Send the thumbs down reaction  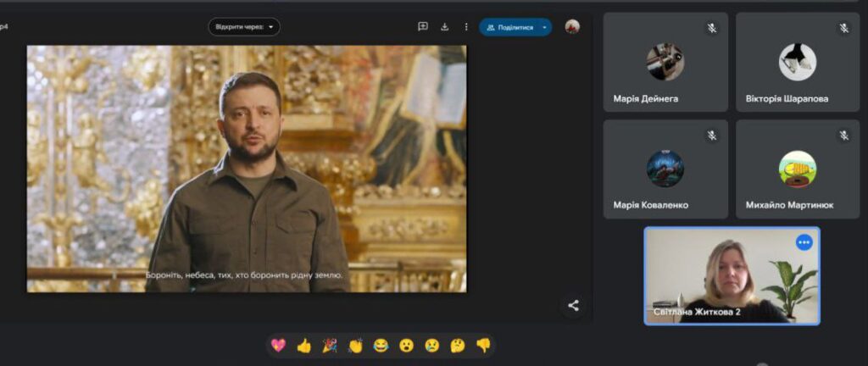coord(483,346)
